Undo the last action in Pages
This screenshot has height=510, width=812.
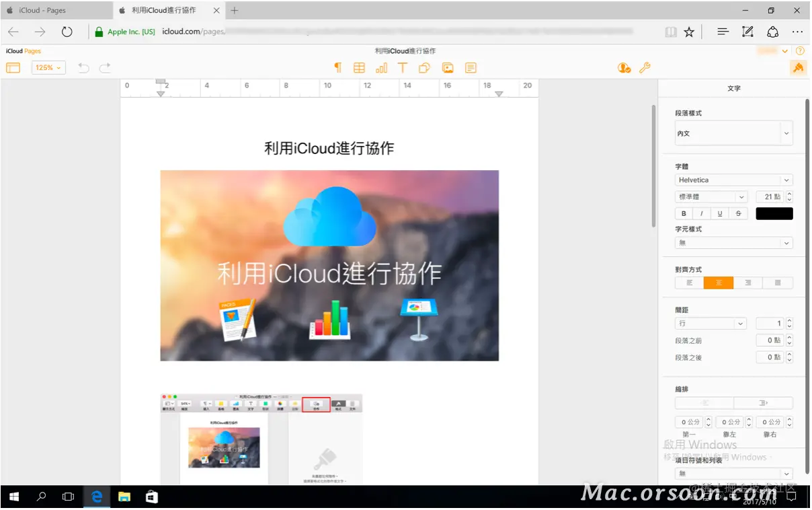tap(83, 68)
